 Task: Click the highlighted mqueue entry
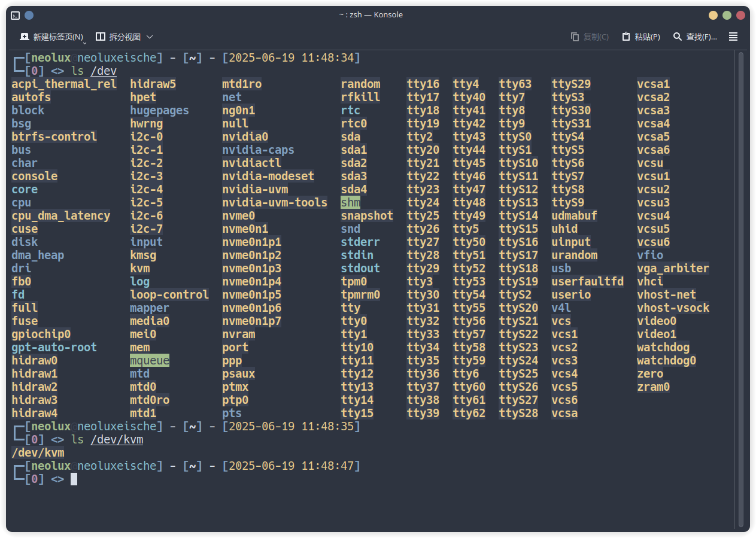click(x=150, y=360)
